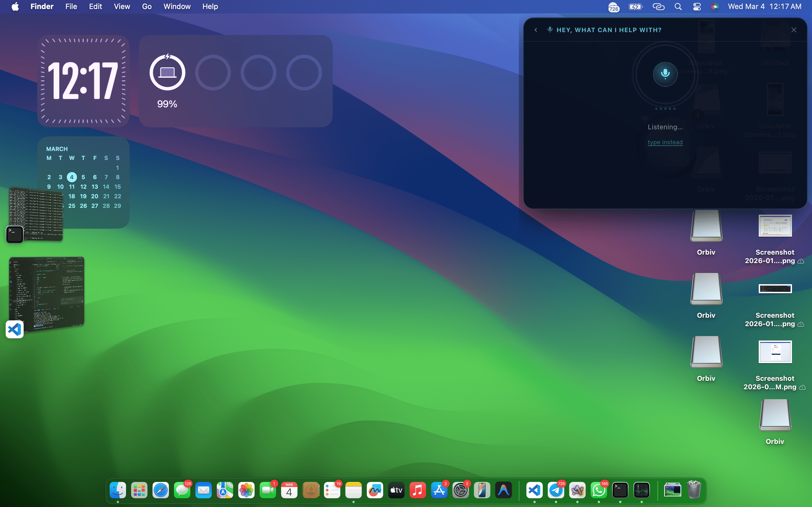Go back with the assistant panel chevron

point(536,30)
